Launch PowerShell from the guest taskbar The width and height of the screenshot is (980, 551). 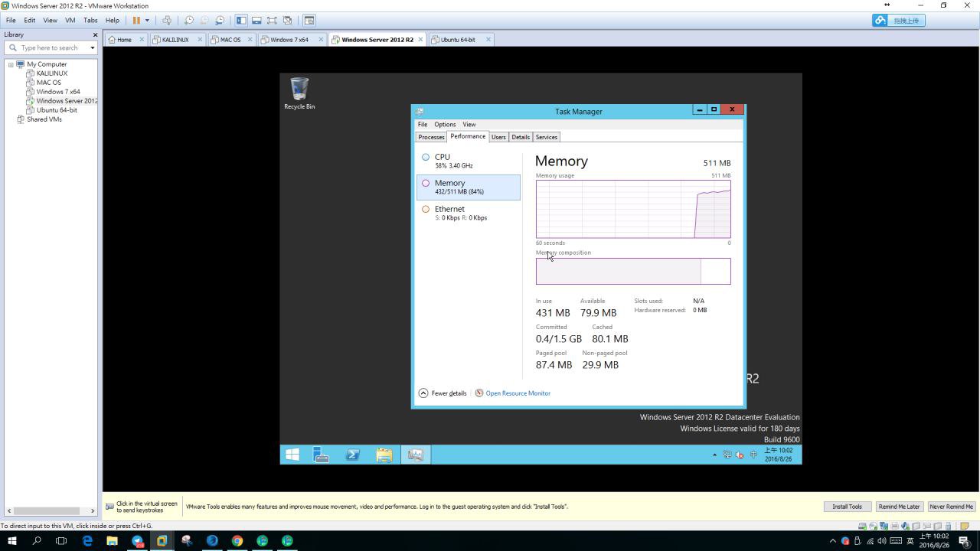353,455
